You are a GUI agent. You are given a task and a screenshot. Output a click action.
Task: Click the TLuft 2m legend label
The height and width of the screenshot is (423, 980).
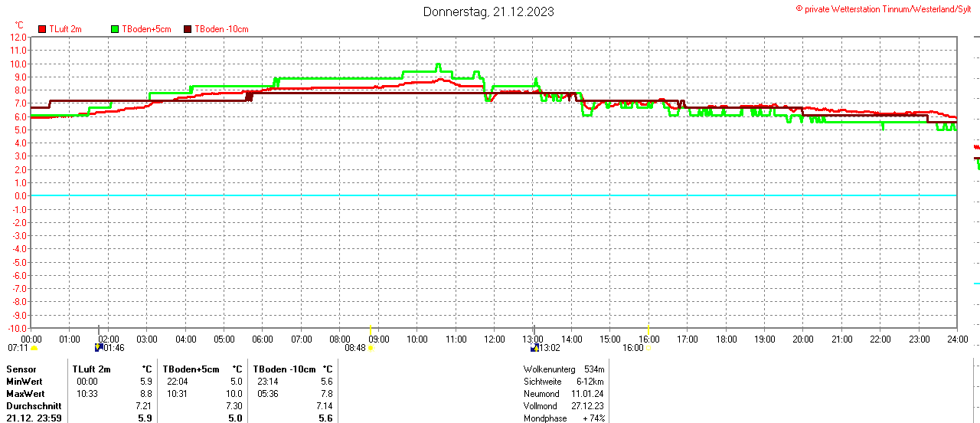coord(65,29)
